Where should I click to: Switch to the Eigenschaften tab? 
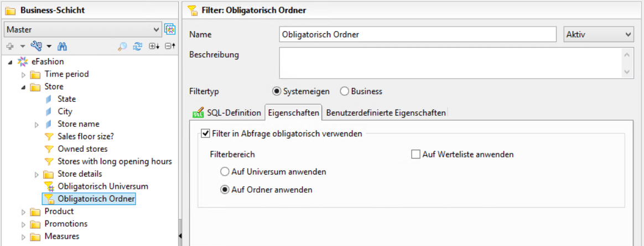[293, 112]
